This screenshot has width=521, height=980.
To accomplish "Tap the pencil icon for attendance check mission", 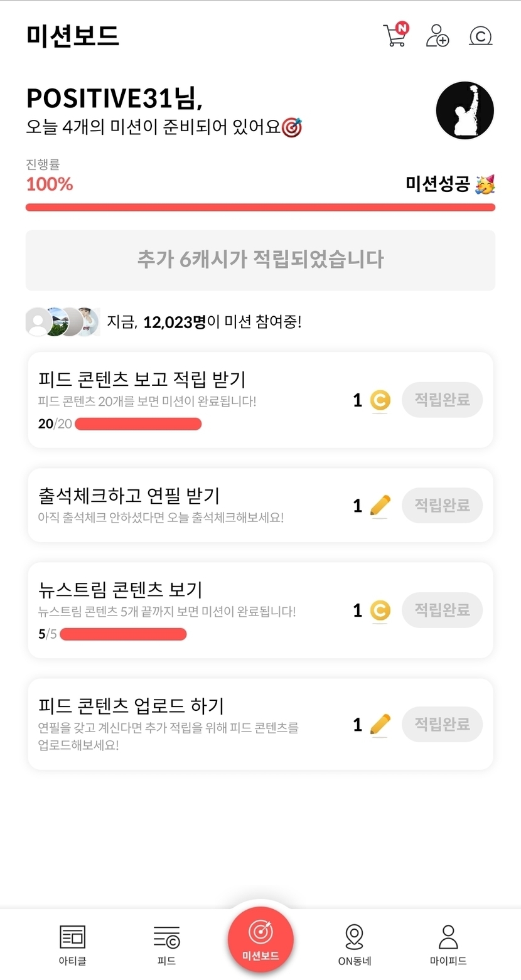I will (380, 506).
